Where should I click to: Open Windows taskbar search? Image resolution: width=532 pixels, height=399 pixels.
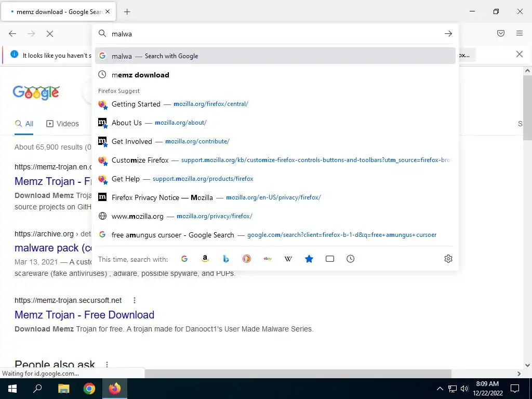coord(37,389)
